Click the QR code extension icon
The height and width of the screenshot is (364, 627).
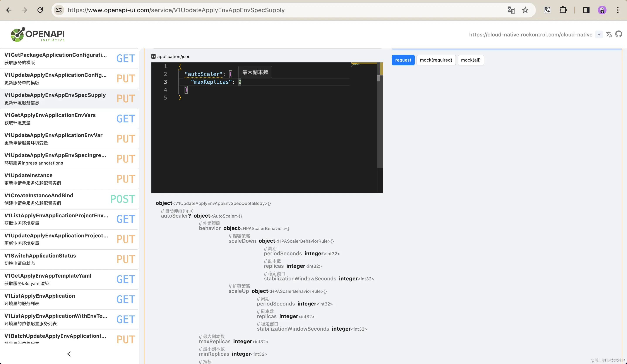click(547, 10)
